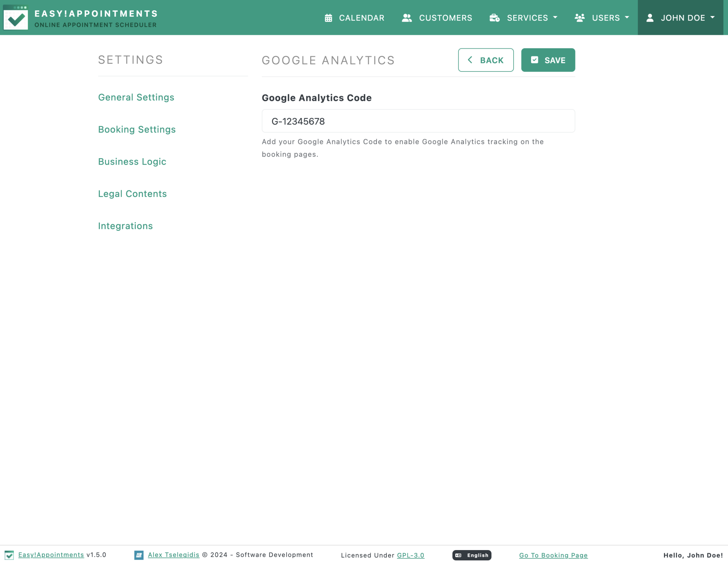
Task: Click the Save button
Action: 548,60
